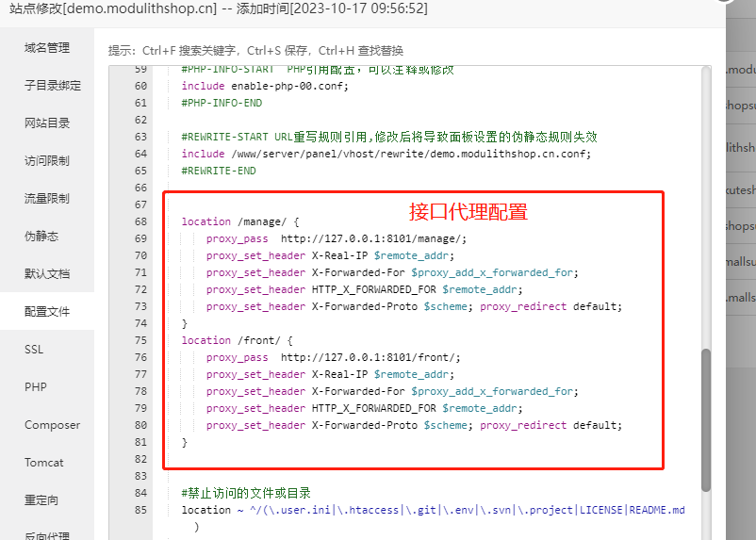Place cursor on 'location /manage/ {' line
This screenshot has width=756, height=540.
[x=239, y=221]
